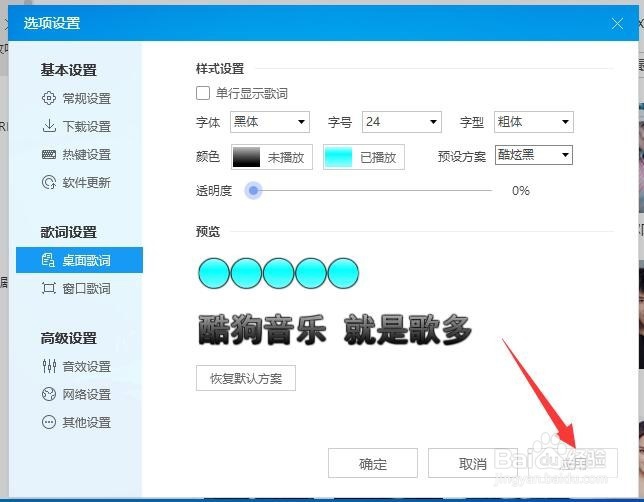Click the 取消 button
644x502 pixels.
[x=473, y=463]
